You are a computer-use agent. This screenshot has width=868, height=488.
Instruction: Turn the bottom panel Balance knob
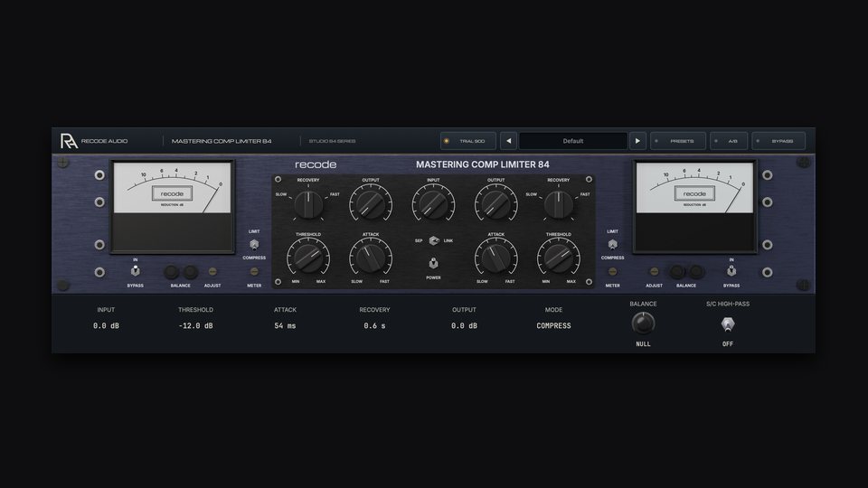point(643,324)
